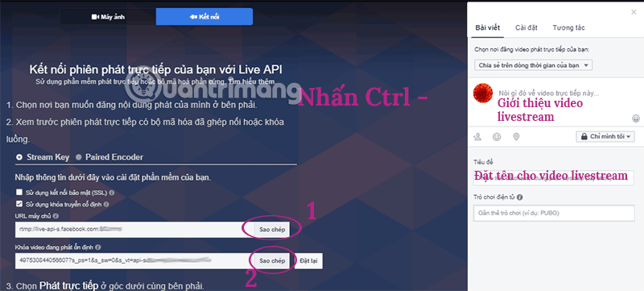Open the Tương tác tab

tap(568, 28)
